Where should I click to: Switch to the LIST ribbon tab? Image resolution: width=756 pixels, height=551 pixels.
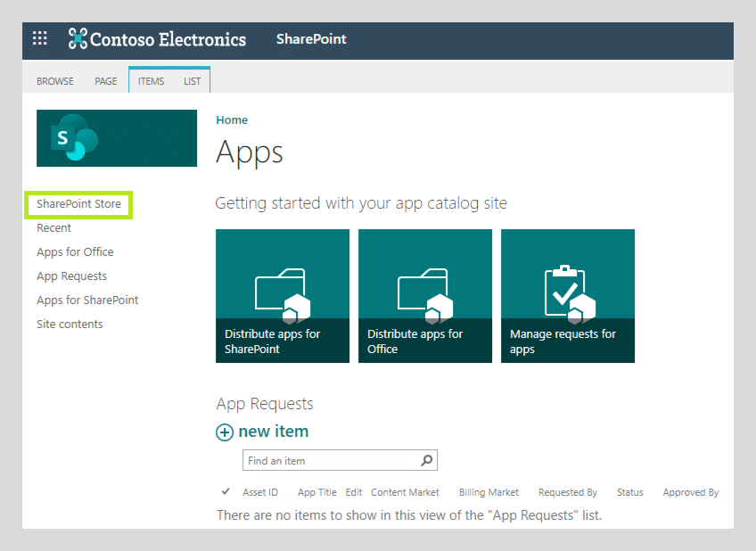(x=192, y=81)
